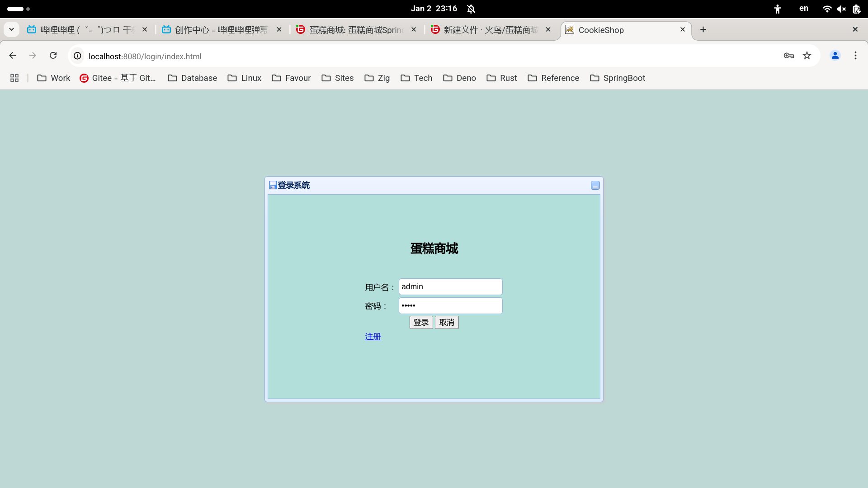Open the 注册 registration link
This screenshot has width=868, height=488.
[373, 336]
